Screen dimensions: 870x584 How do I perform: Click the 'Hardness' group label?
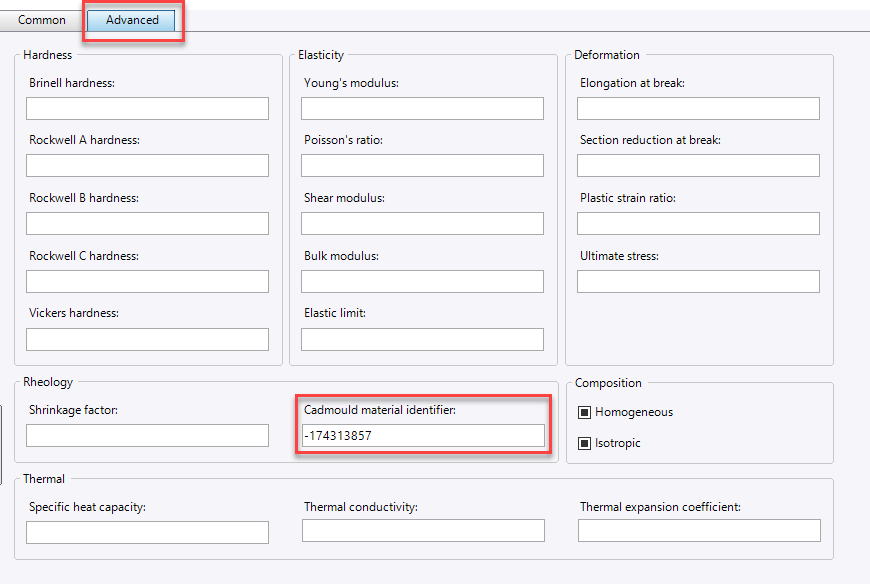point(48,55)
